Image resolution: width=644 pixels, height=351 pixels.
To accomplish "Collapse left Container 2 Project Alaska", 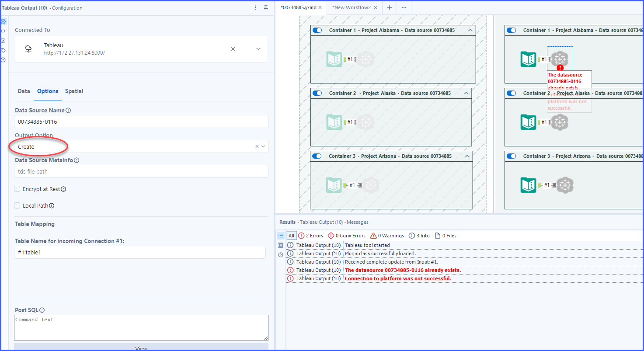I will point(466,93).
